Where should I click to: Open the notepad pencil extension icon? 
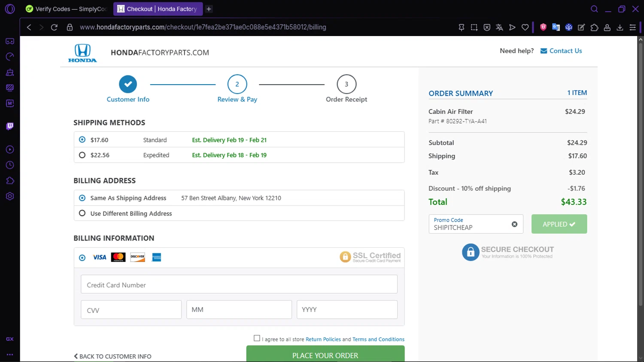click(x=581, y=27)
